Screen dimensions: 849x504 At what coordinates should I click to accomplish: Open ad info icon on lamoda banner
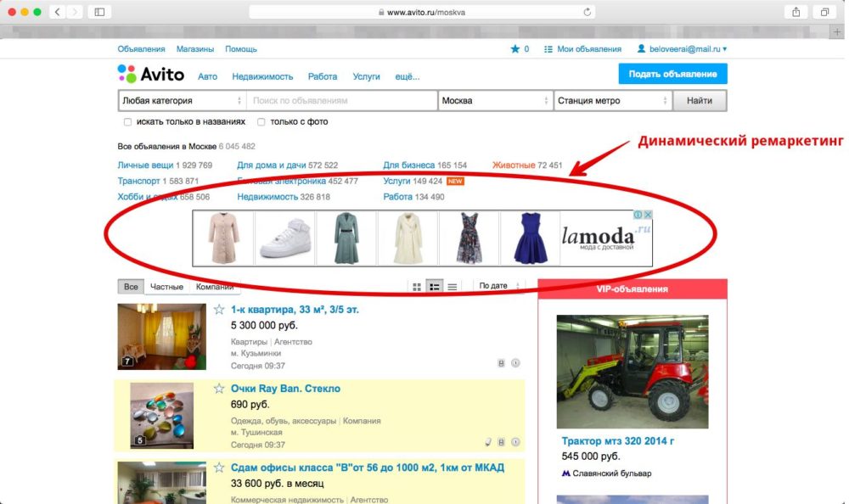click(x=638, y=215)
